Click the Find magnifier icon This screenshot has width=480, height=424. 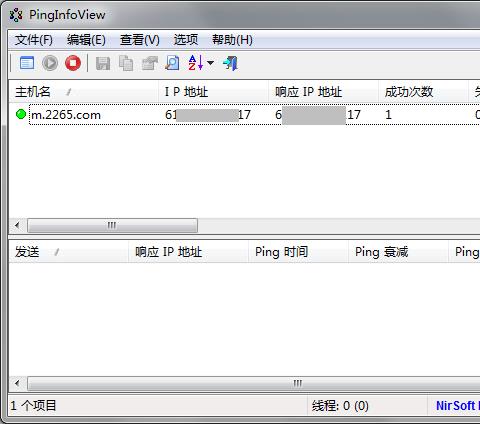point(172,63)
